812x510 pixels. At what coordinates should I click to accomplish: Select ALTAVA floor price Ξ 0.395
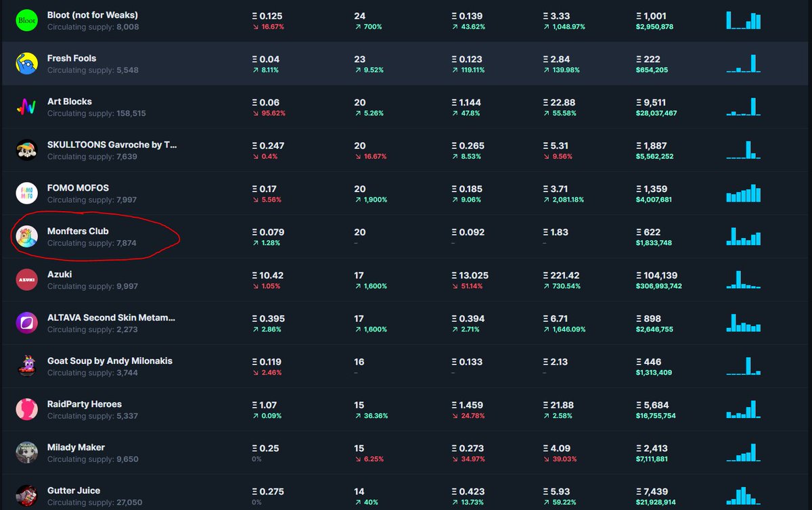pos(268,319)
